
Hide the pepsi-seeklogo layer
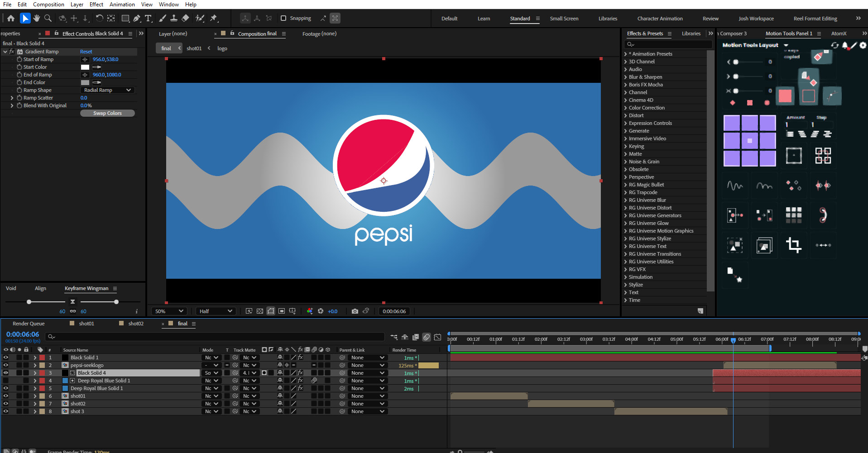(x=6, y=365)
